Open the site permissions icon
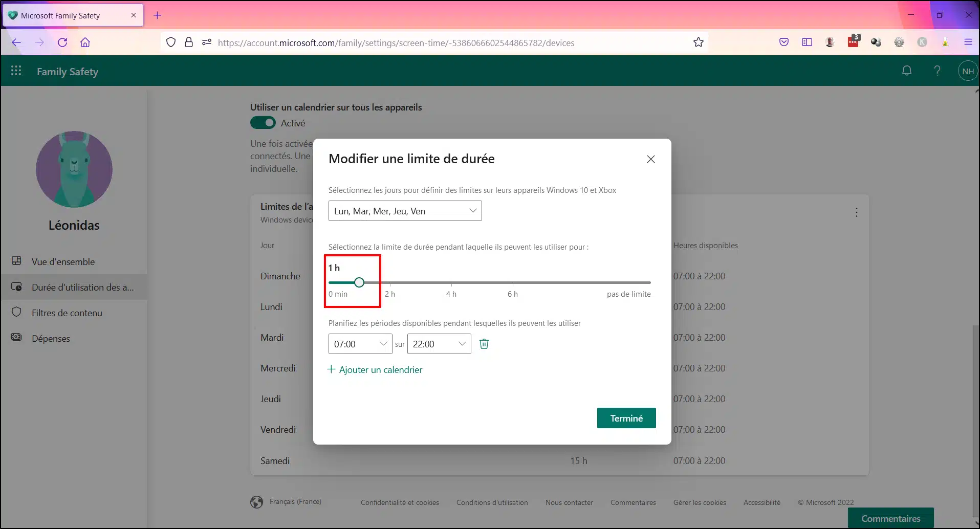This screenshot has width=980, height=529. (x=207, y=42)
